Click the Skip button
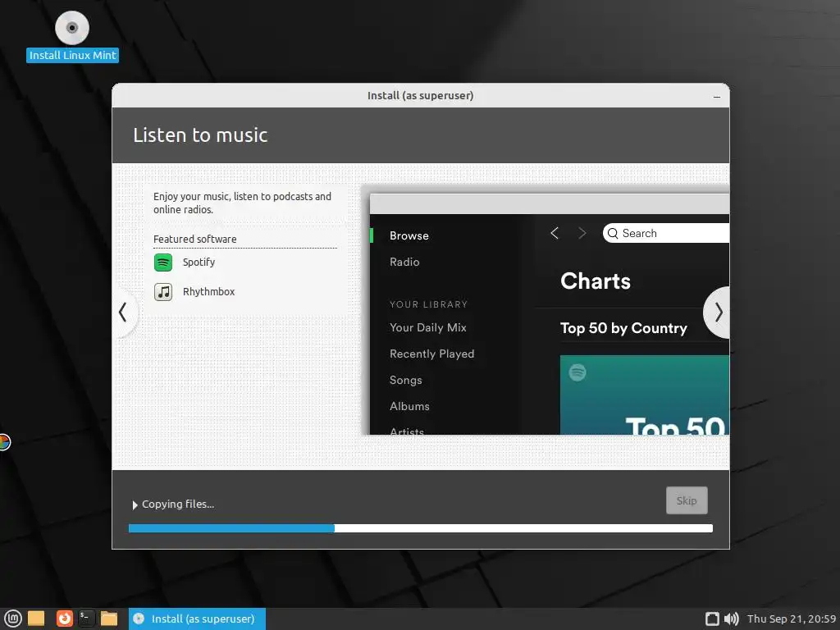 (687, 500)
